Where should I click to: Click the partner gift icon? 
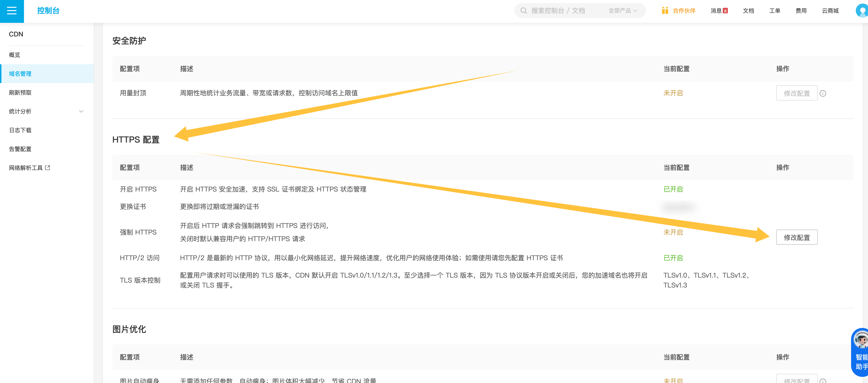coord(664,11)
